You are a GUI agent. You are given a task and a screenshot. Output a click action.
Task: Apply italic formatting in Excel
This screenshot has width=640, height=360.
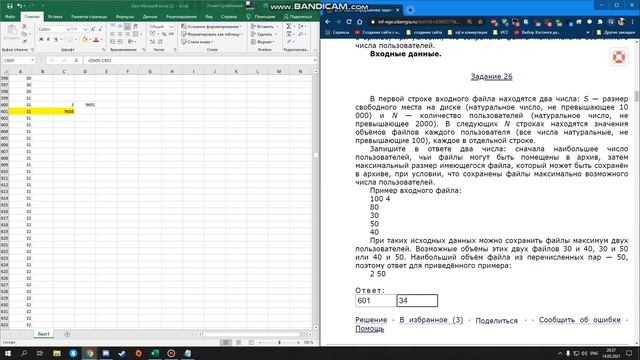pyautogui.click(x=48, y=40)
